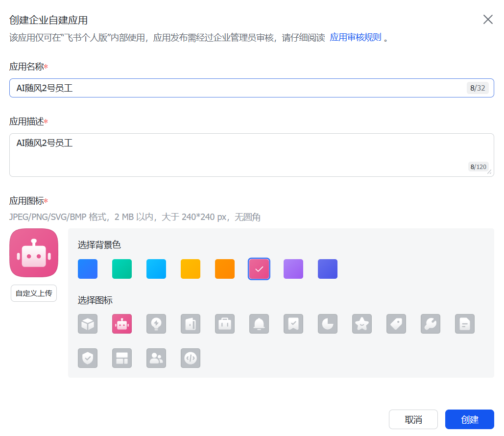The height and width of the screenshot is (436, 504).
Task: Select the price tag icon
Action: [x=396, y=324]
